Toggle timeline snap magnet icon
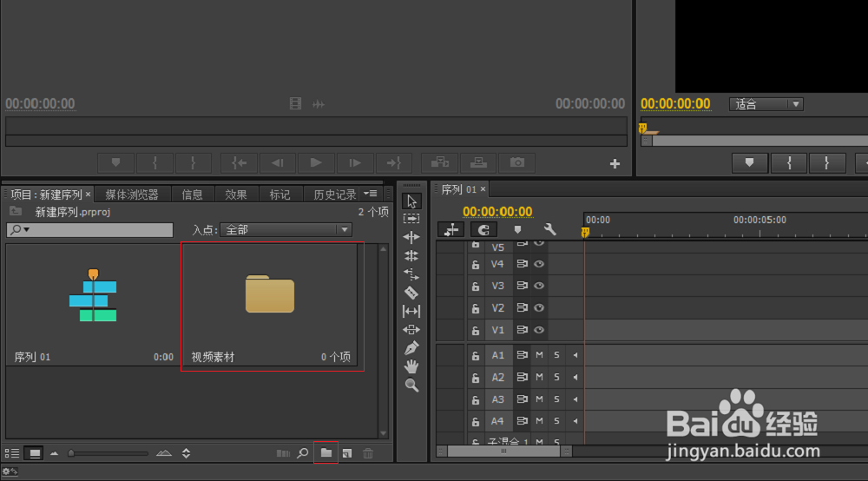This screenshot has height=481, width=868. (x=483, y=229)
